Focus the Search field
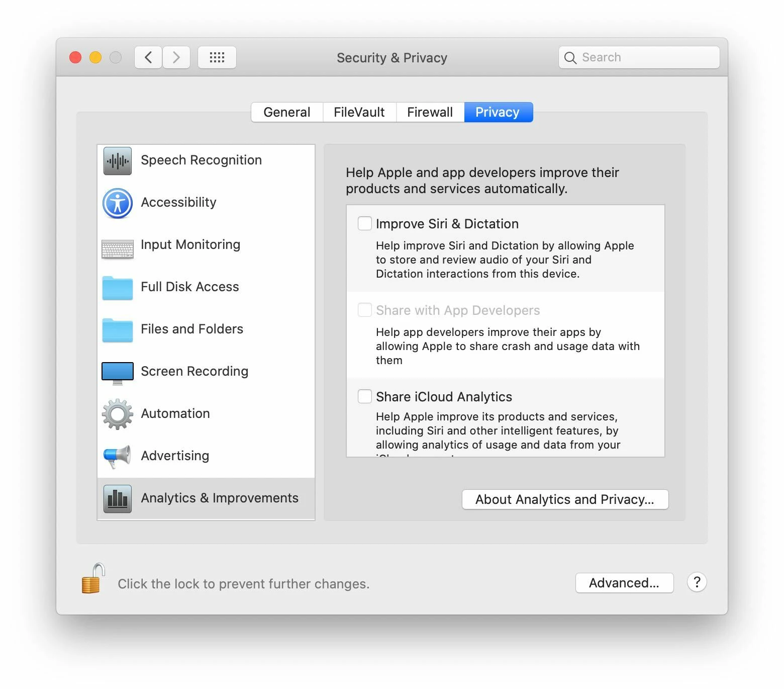Screen dimensions: 784x689 pos(639,57)
